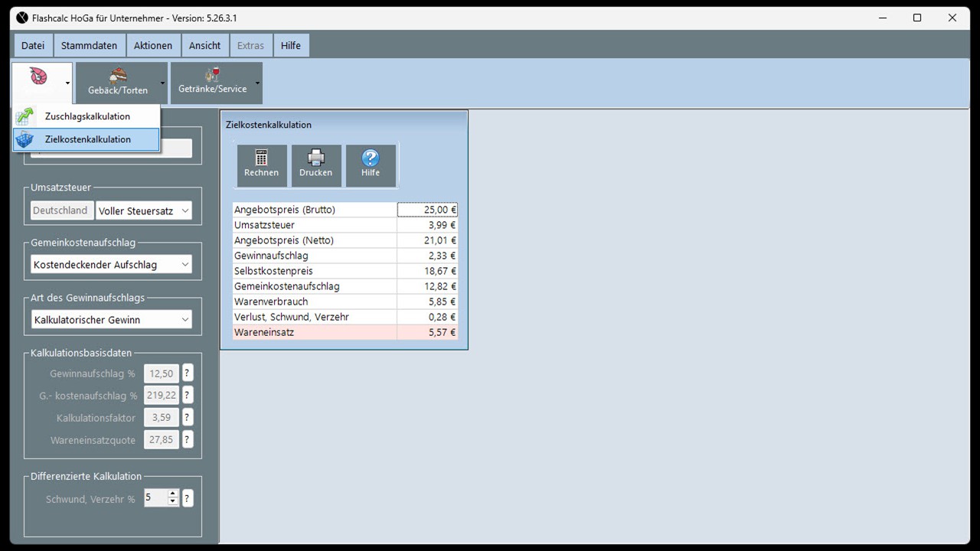980x551 pixels.
Task: Click the G.-kostenaufschlag field showing 219,22
Action: [x=162, y=396]
